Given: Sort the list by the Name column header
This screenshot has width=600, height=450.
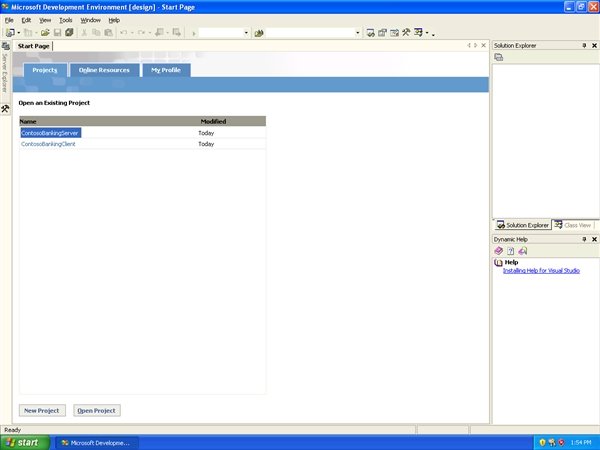Looking at the screenshot, I should point(28,121).
